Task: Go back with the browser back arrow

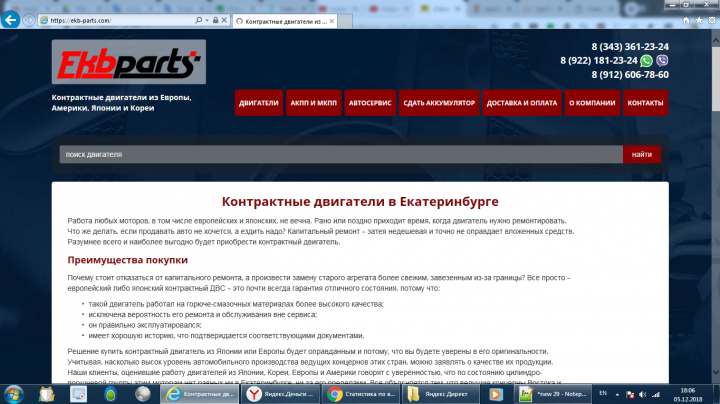Action: click(x=10, y=20)
